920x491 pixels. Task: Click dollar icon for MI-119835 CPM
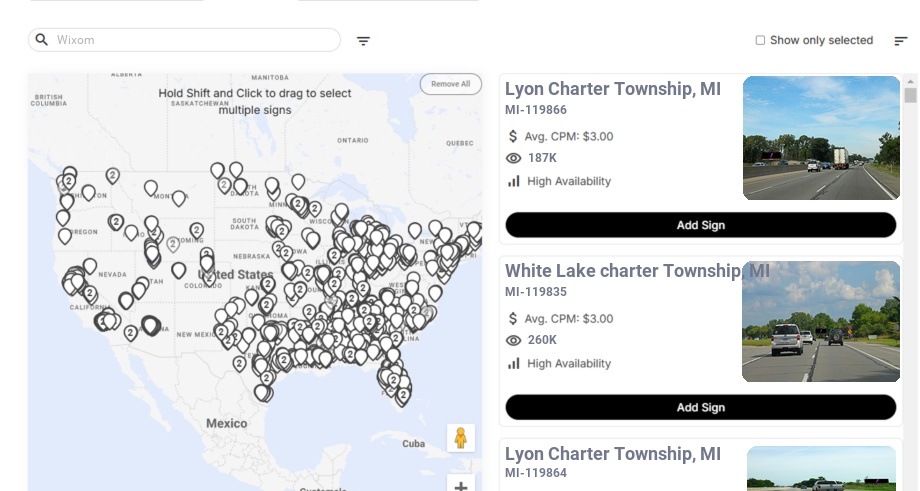pyautogui.click(x=513, y=318)
